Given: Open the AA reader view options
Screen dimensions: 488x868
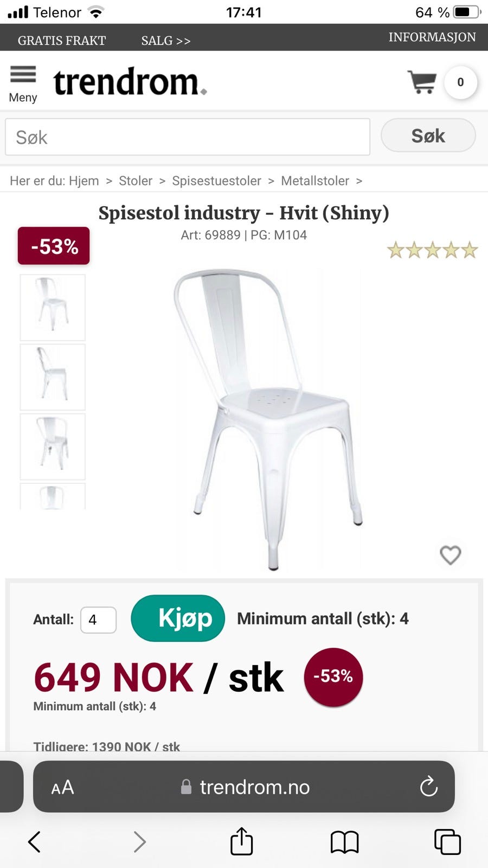Looking at the screenshot, I should [x=62, y=787].
